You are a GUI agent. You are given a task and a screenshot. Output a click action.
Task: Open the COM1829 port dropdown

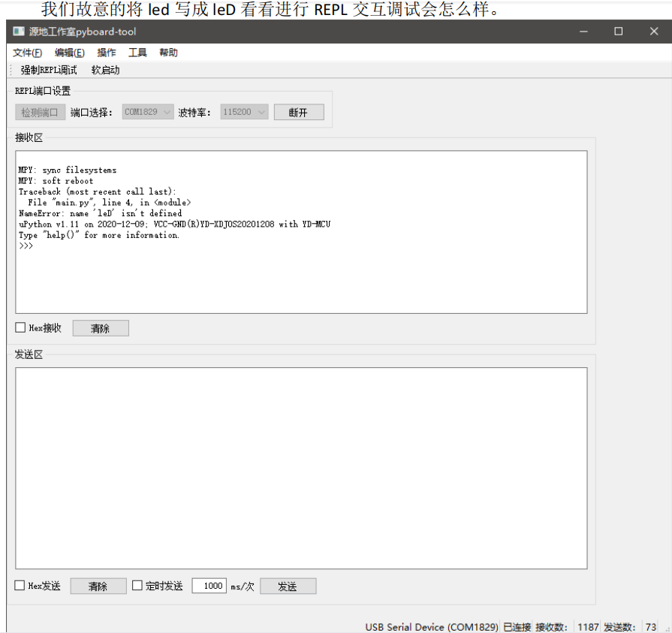point(148,112)
